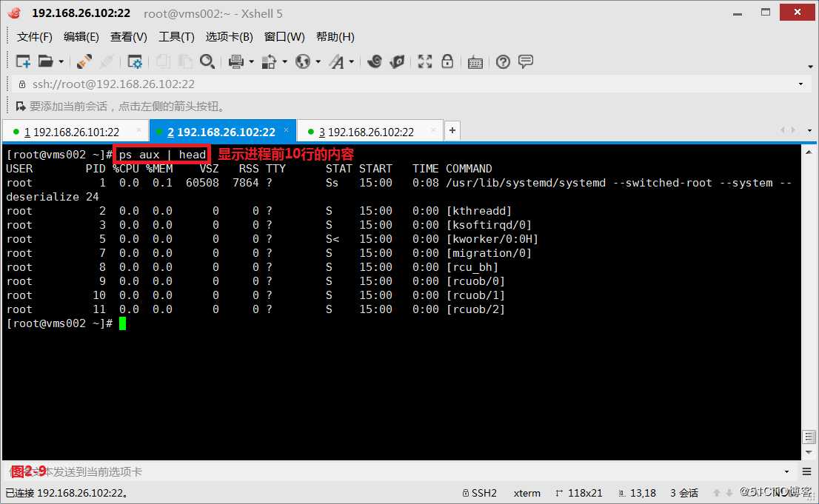Click the add current session arrow icon
819x504 pixels.
[21, 107]
